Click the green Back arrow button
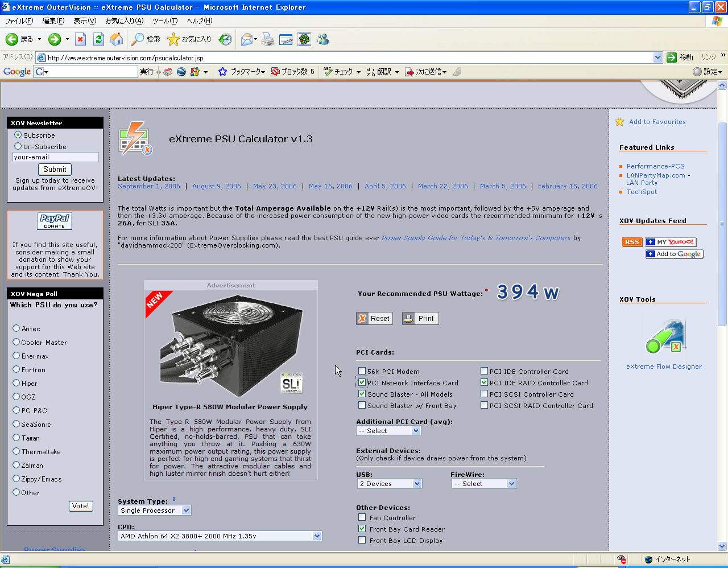Viewport: 728px width, 568px height. coord(12,39)
